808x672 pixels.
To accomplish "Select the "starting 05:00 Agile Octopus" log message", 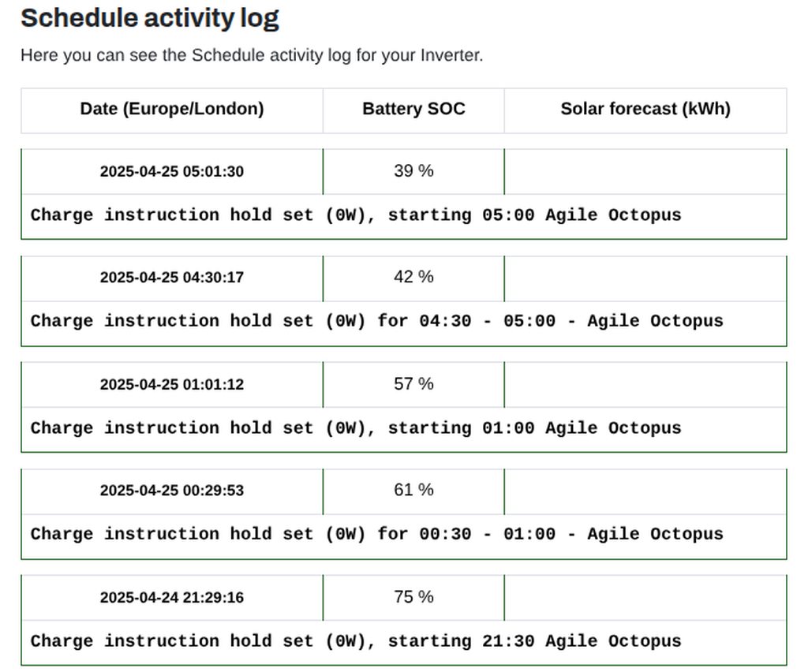I will tap(356, 215).
